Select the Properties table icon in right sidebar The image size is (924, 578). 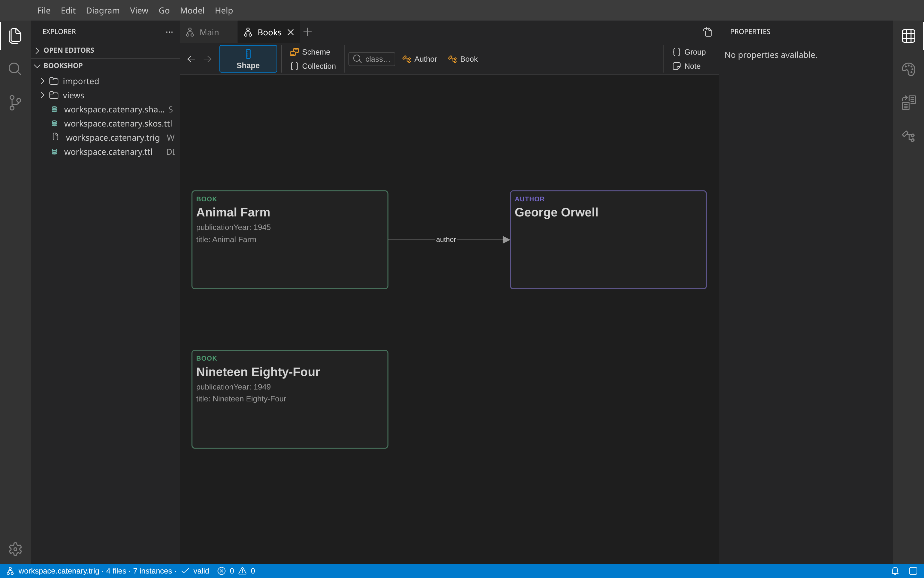908,36
